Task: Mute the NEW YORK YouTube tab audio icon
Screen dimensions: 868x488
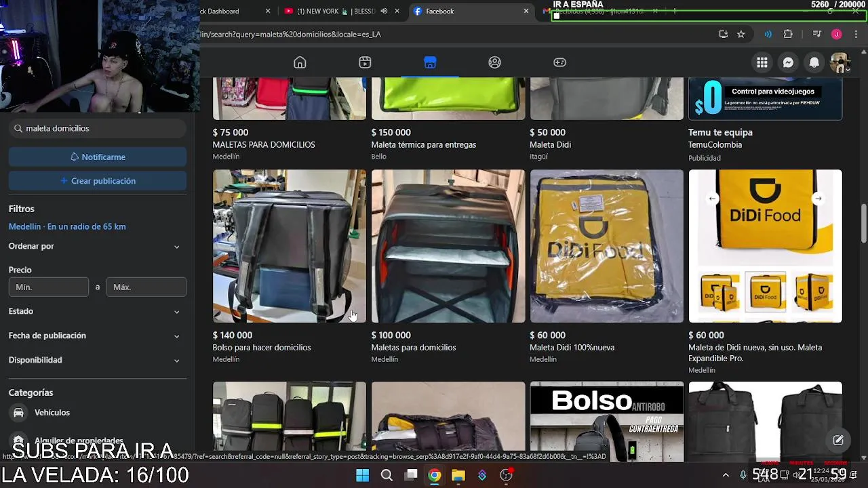Action: point(384,11)
